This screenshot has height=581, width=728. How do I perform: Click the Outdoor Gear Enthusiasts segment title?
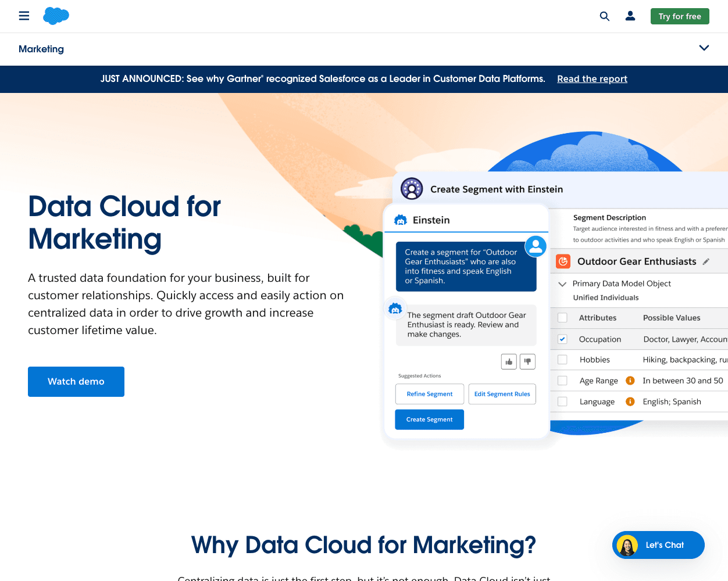pyautogui.click(x=637, y=261)
